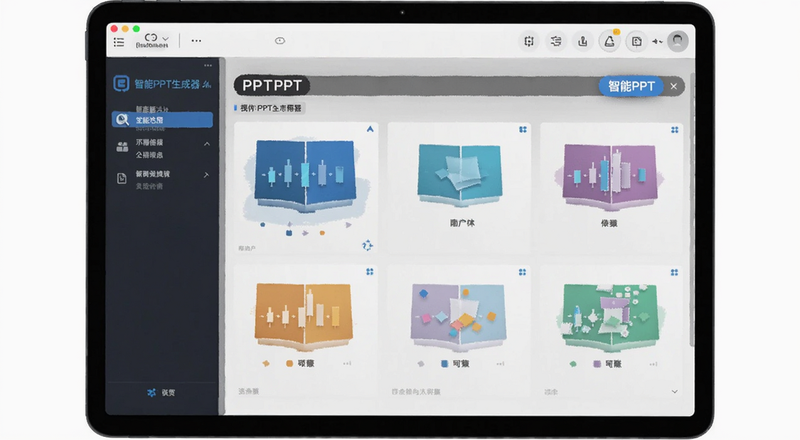Select the blue dot swatch under the blue template

click(263, 225)
